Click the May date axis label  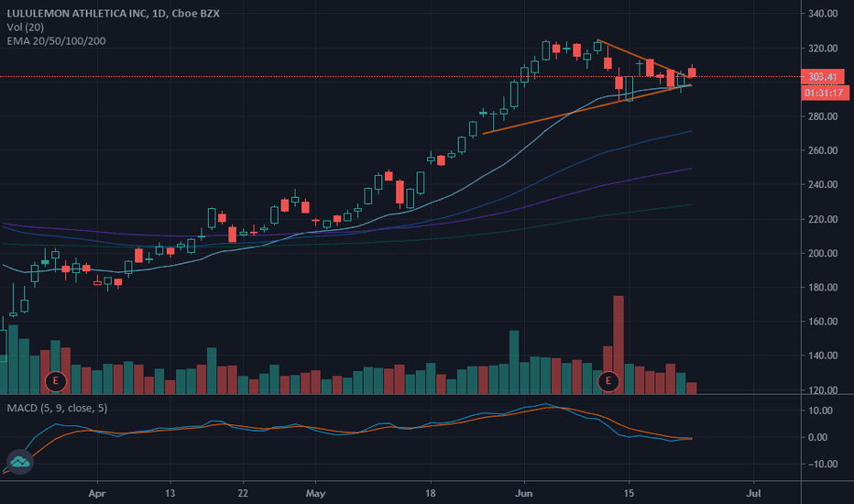[315, 493]
